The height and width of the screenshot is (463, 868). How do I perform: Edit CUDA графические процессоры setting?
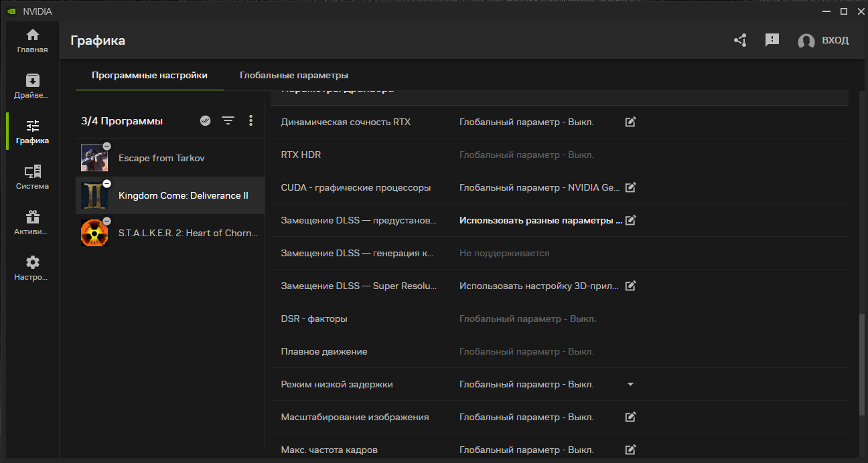[630, 187]
